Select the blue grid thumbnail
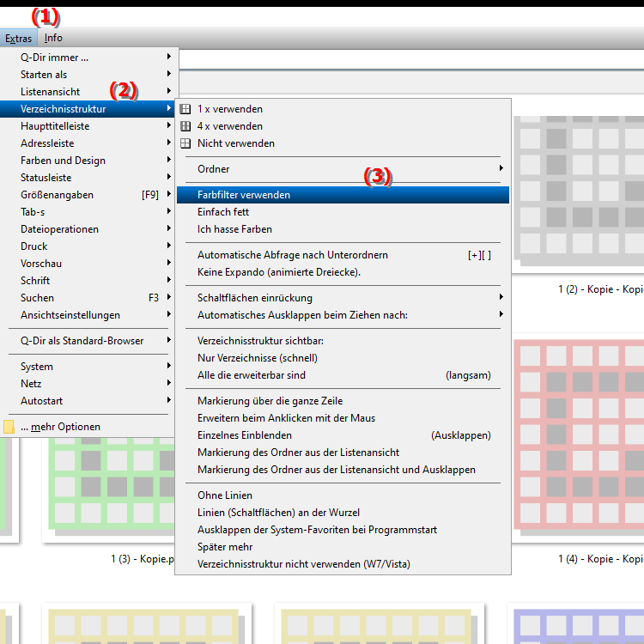644x644 pixels. pyautogui.click(x=578, y=627)
